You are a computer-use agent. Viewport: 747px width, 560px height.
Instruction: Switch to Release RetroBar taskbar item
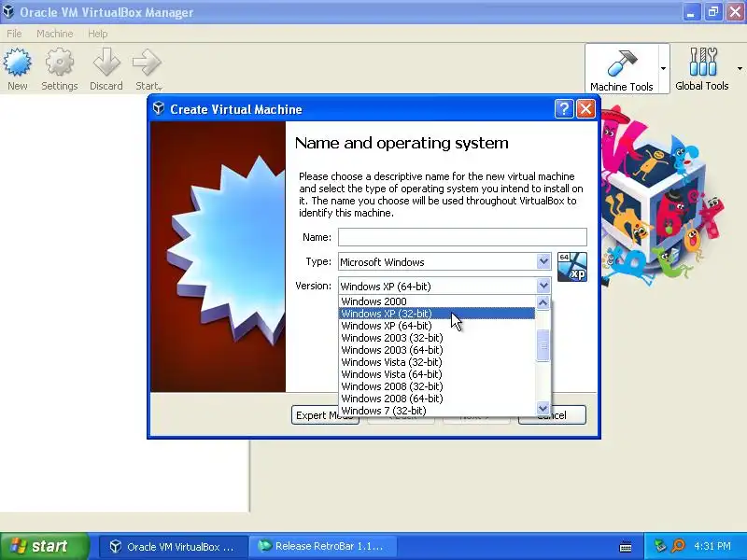coord(323,546)
